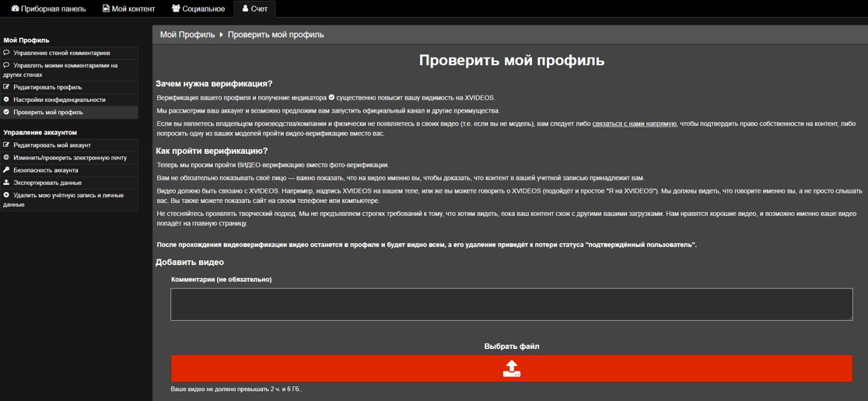Click the resize handle of the comment box
The width and height of the screenshot is (868, 401).
[x=850, y=318]
